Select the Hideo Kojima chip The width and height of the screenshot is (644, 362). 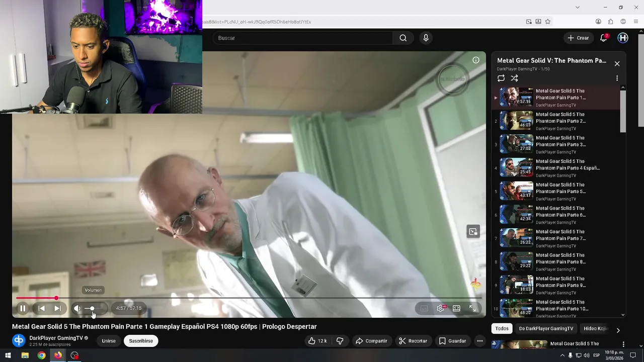click(x=596, y=328)
